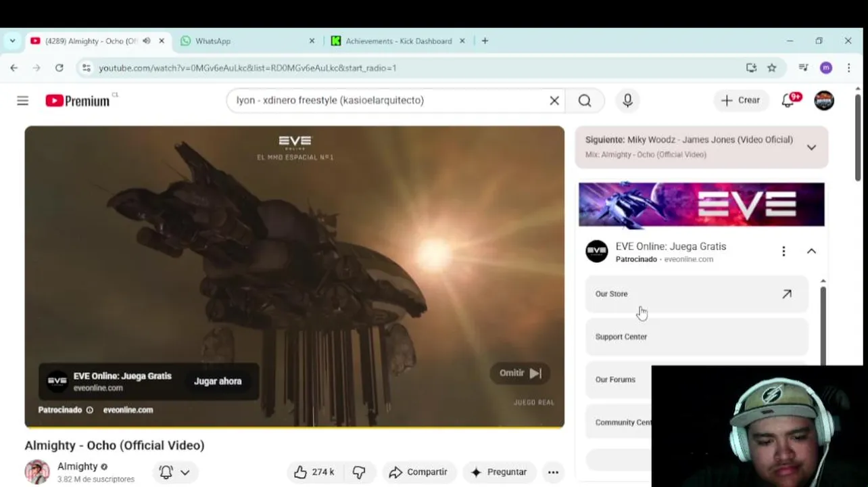Viewport: 868px width, 487px height.
Task: Mute the tab via speaker icon
Action: pyautogui.click(x=146, y=41)
